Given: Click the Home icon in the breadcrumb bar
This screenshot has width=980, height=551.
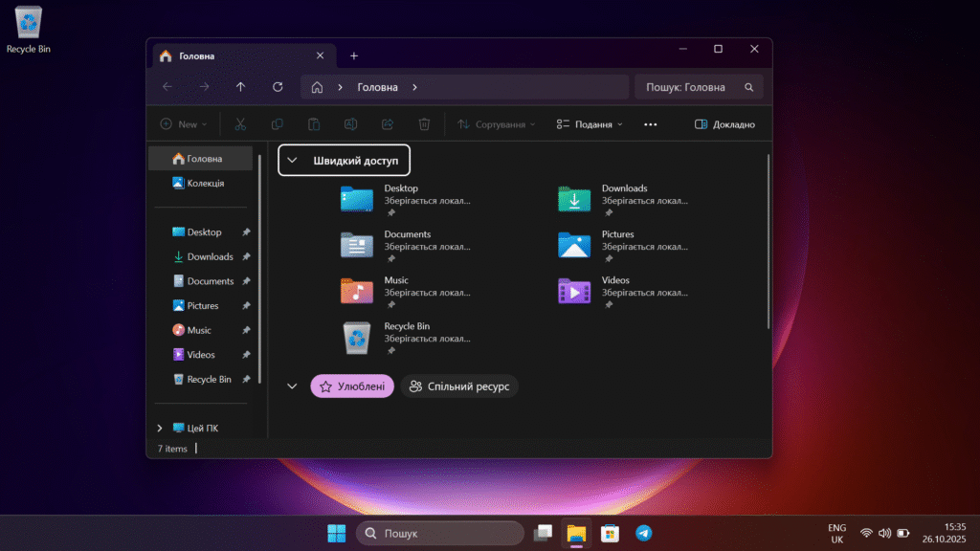Looking at the screenshot, I should 316,86.
